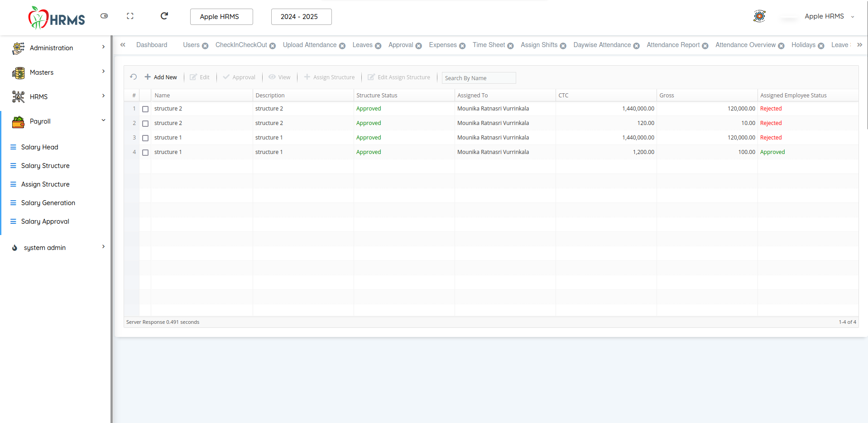
Task: Close the Attendance Report tab
Action: pos(705,46)
